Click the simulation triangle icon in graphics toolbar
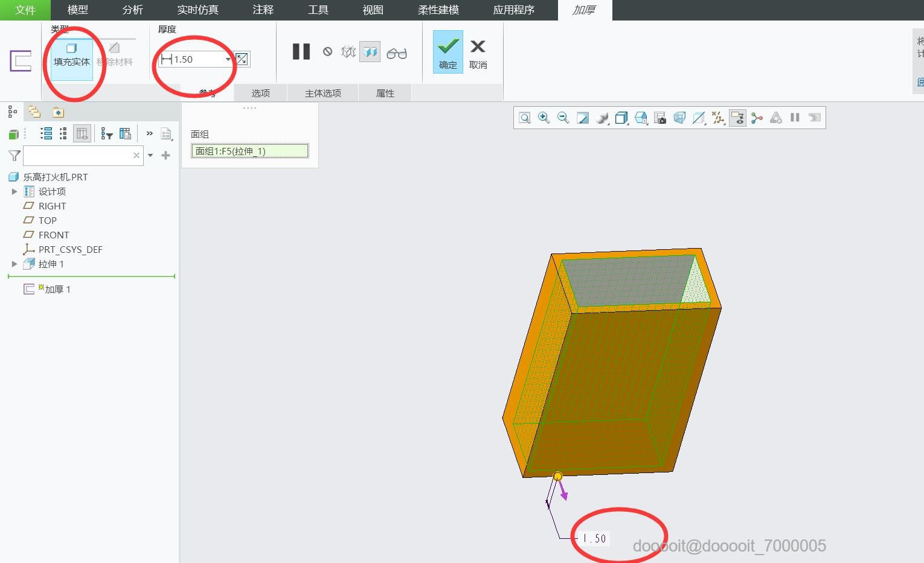 point(776,118)
